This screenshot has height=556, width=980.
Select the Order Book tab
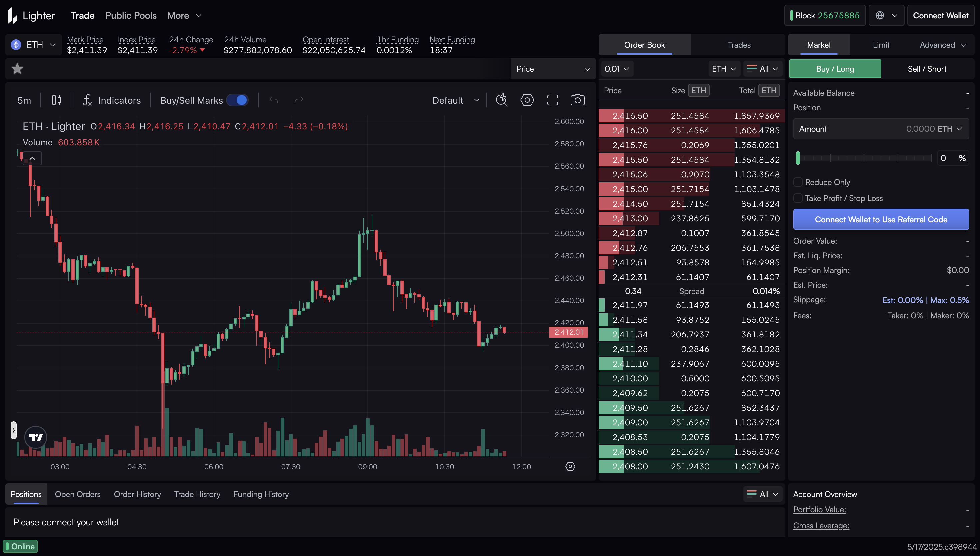[644, 45]
